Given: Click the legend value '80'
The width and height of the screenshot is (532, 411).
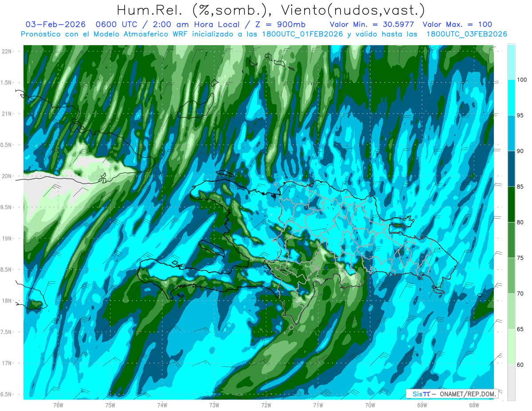Looking at the screenshot, I should coord(521,222).
